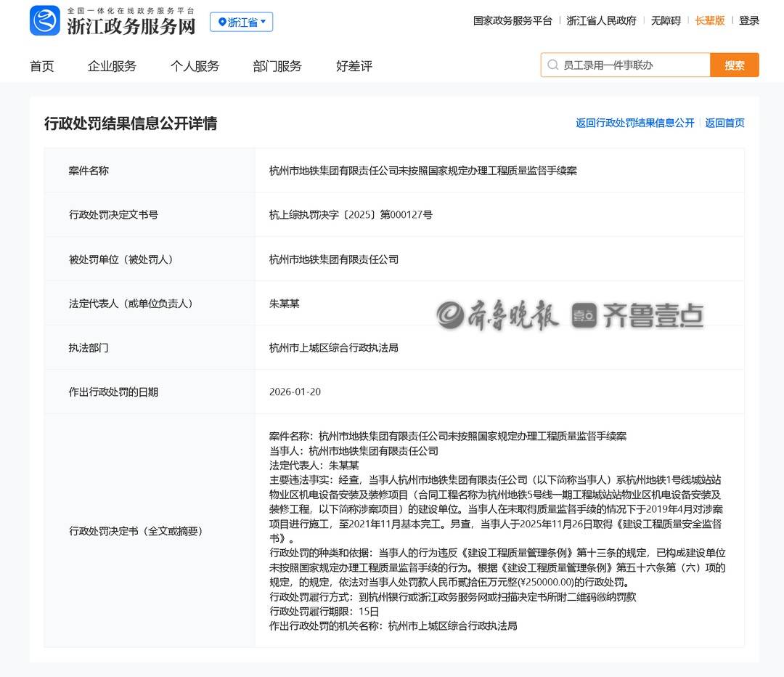Click the 登录 login link
This screenshot has height=677, width=784.
(x=749, y=20)
